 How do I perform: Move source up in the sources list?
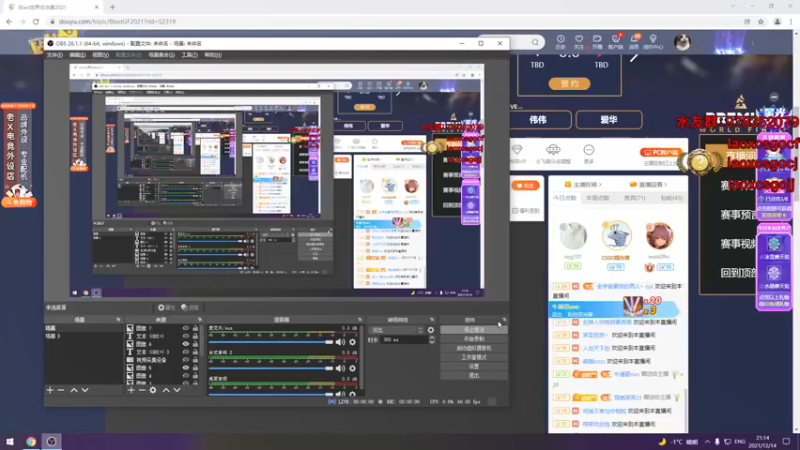tap(166, 390)
